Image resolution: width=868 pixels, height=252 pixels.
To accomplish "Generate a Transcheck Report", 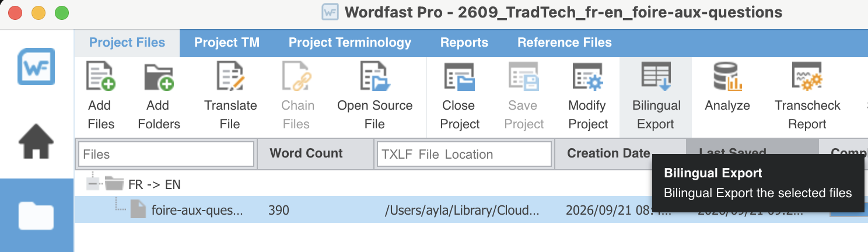I will [x=807, y=97].
